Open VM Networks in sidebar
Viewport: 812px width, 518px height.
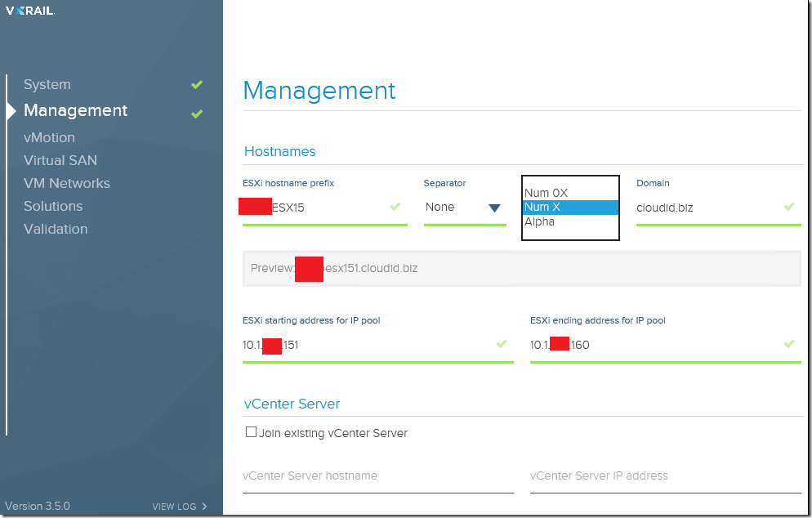coord(67,183)
